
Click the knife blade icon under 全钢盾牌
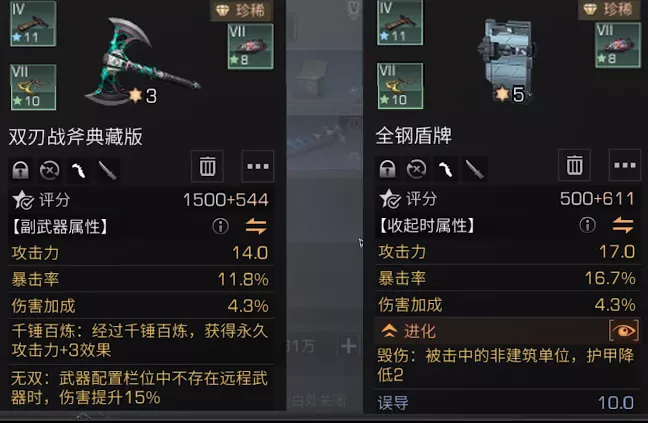[x=474, y=169]
